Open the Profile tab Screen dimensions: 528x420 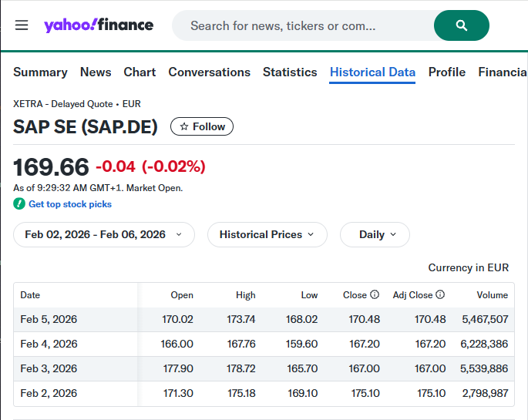point(447,72)
